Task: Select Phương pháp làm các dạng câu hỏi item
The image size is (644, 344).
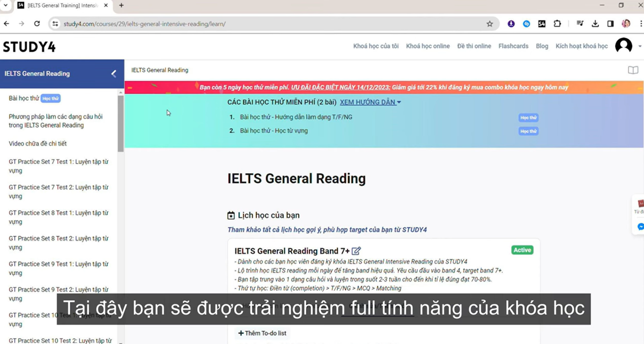Action: tap(56, 121)
